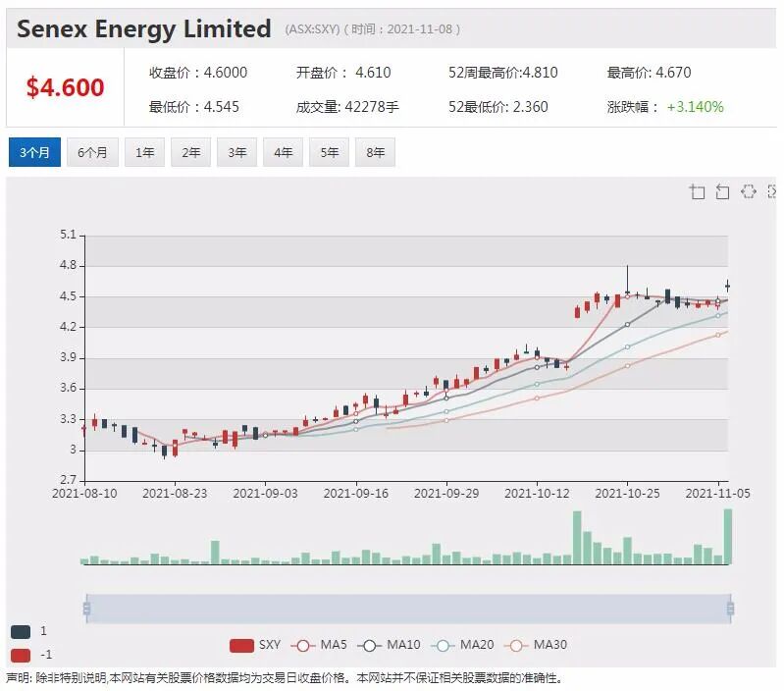This screenshot has width=784, height=691.
Task: Click the zoom reset back-arrow icon
Action: [722, 191]
